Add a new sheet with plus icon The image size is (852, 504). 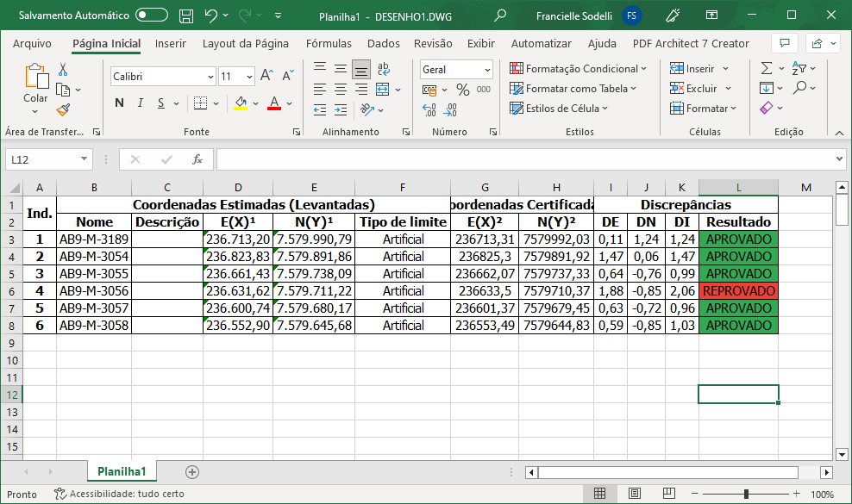point(191,472)
